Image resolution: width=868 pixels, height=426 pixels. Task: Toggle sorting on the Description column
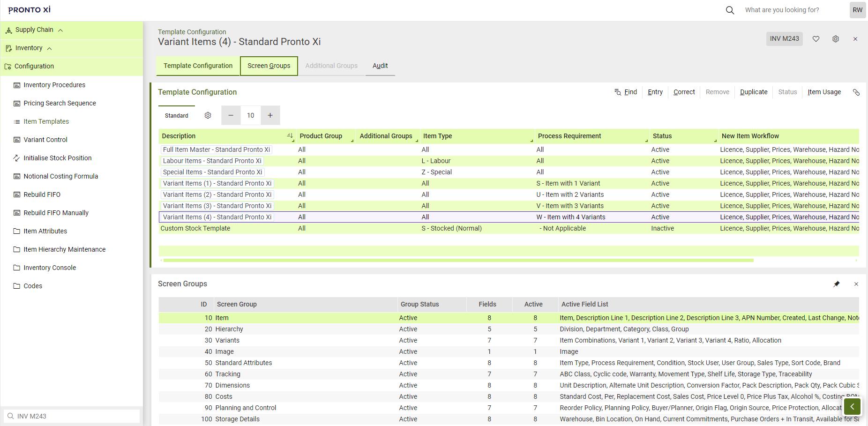pyautogui.click(x=290, y=135)
